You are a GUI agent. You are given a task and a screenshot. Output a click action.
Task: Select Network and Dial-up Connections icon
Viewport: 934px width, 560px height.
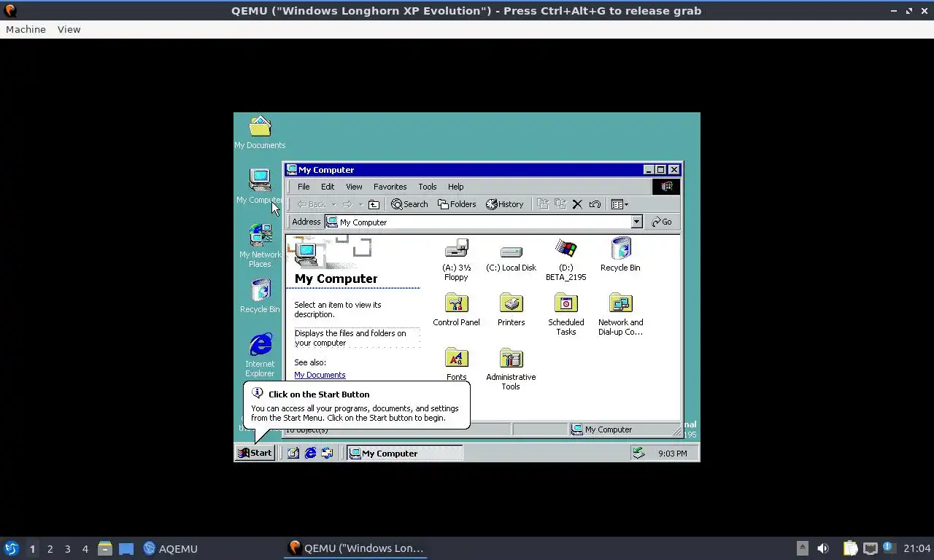pyautogui.click(x=620, y=303)
